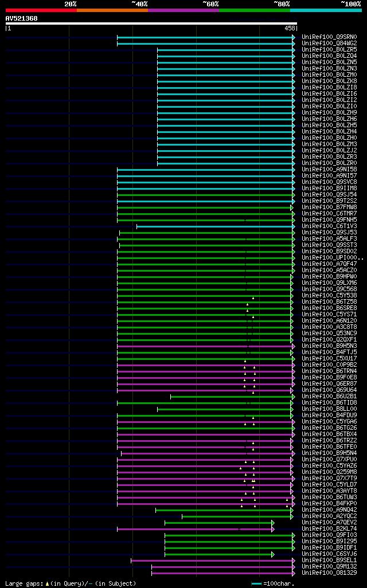Select the label UniRef100_A5ALF3
Viewport: 367px width, 588px height.
330,239
